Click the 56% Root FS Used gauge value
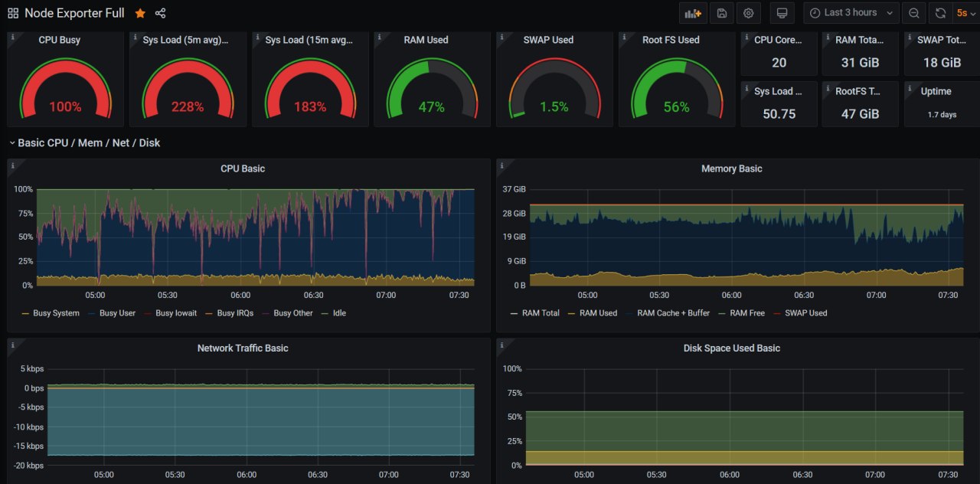 677,107
